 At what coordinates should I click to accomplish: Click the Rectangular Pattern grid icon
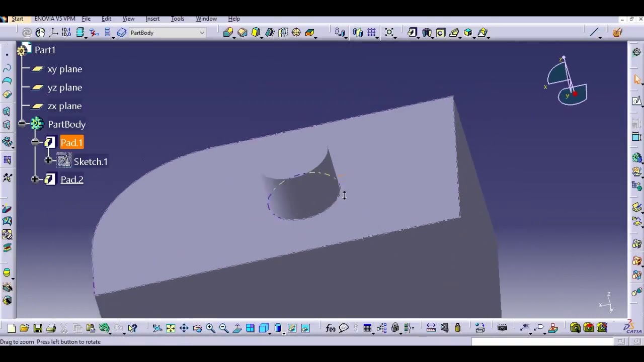371,33
